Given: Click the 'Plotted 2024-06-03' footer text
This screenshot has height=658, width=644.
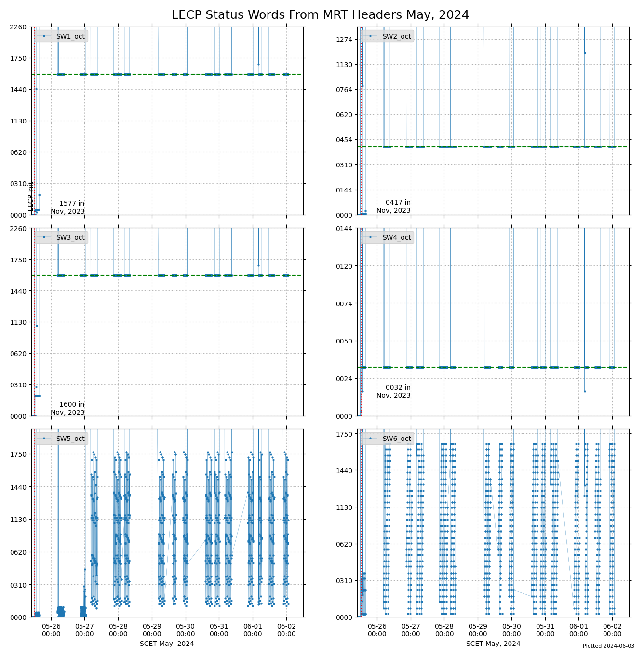Looking at the screenshot, I should 608,646.
